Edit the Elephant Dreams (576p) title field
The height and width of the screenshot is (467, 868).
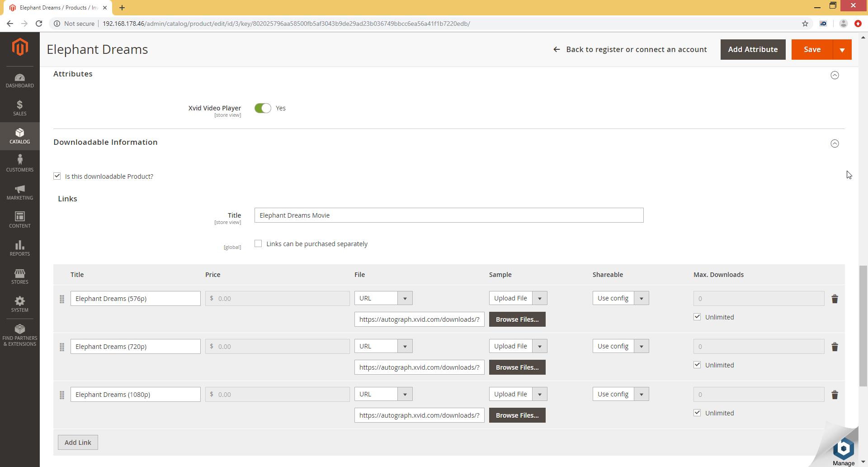135,299
